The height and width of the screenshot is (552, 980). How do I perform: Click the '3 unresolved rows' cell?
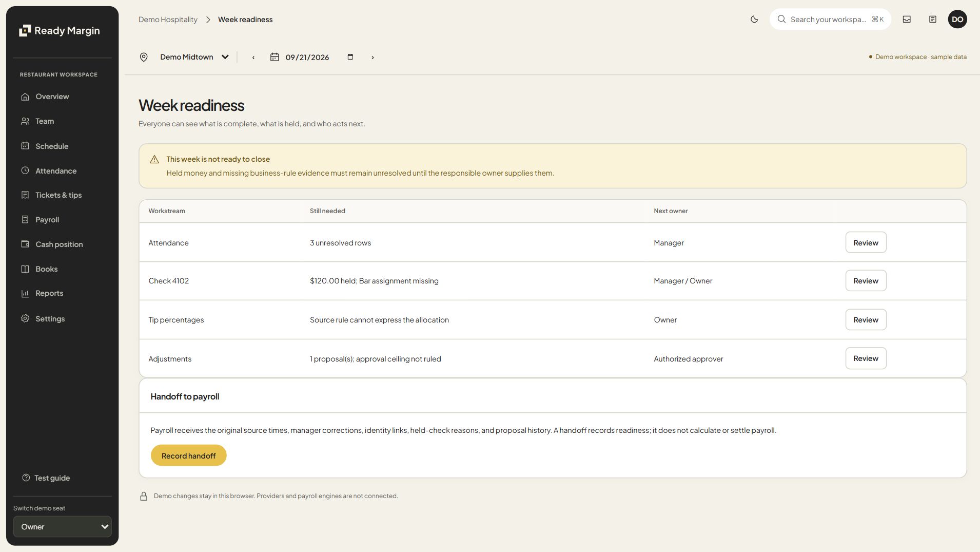click(340, 243)
